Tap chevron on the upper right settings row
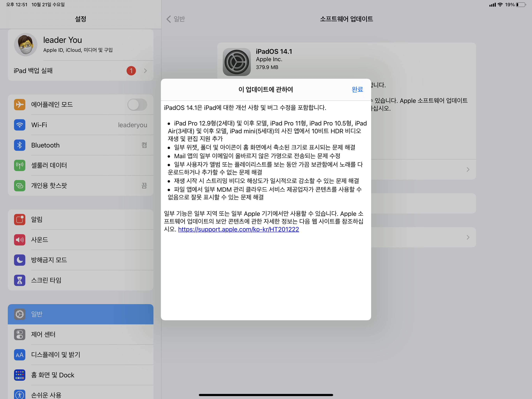The image size is (532, 399). click(468, 169)
